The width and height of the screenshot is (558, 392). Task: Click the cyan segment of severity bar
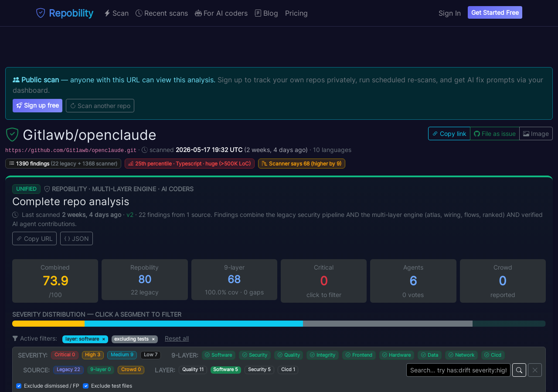coord(194,324)
